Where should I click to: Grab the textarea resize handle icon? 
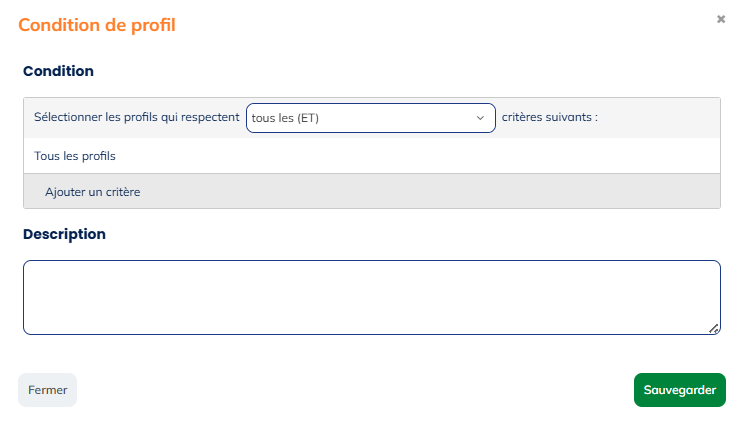(714, 328)
